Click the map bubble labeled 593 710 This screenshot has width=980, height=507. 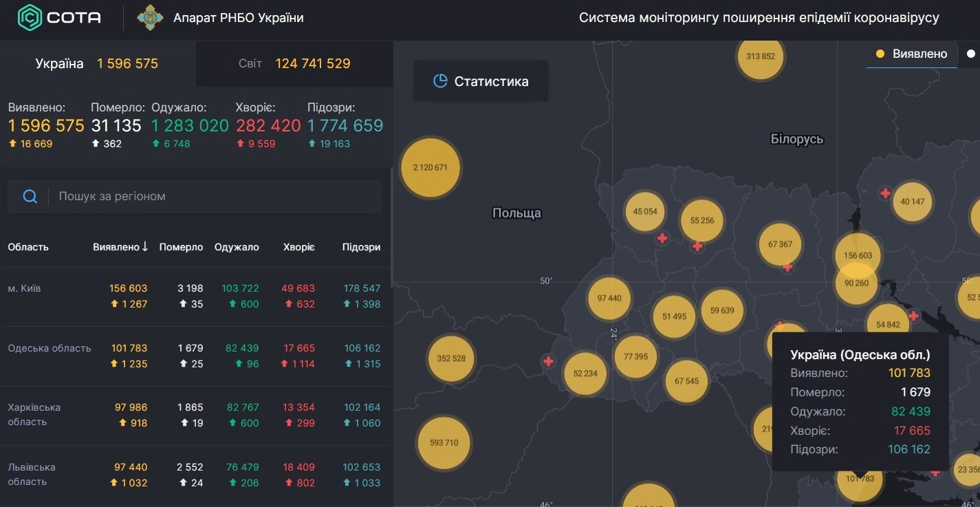(x=444, y=443)
